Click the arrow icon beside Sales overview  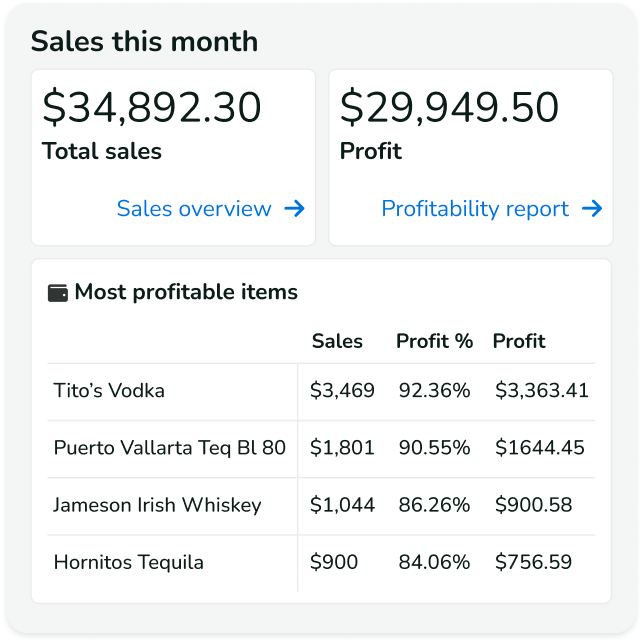[x=294, y=209]
